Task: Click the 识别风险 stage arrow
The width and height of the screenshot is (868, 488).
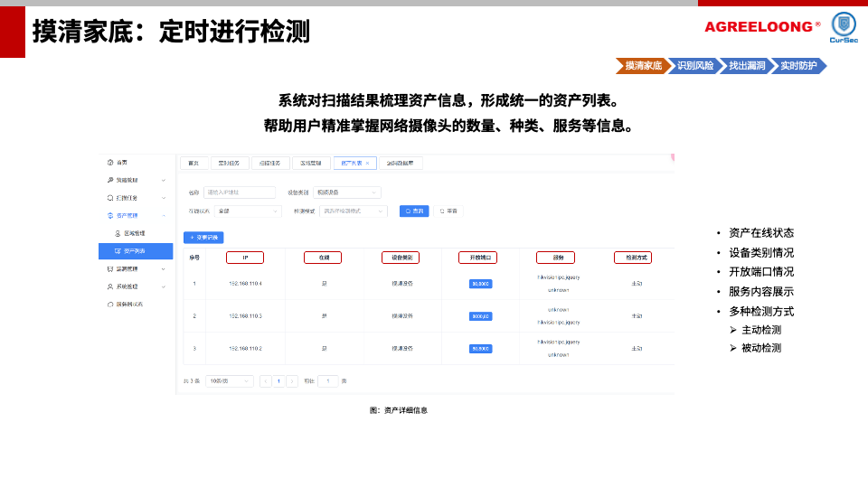Action: coord(694,66)
